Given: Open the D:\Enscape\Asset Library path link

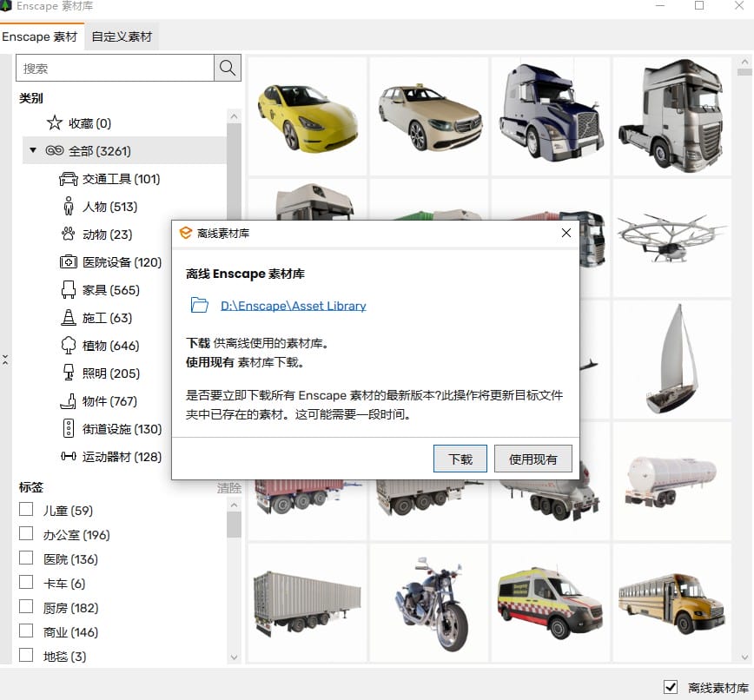Looking at the screenshot, I should tap(294, 306).
